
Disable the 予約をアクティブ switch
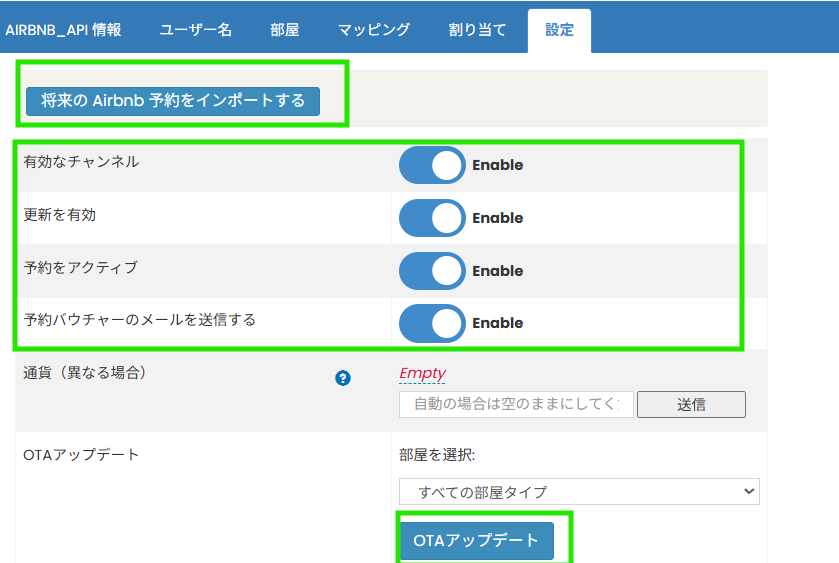[x=432, y=271]
